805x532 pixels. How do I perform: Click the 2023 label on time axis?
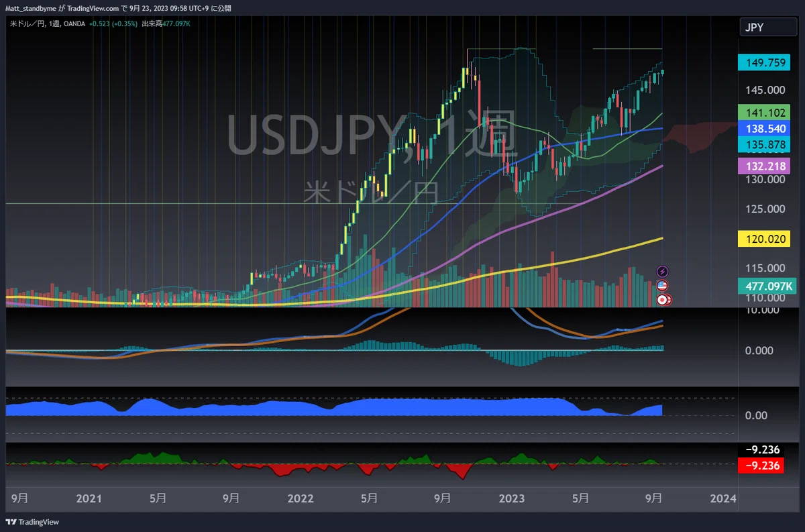(512, 498)
